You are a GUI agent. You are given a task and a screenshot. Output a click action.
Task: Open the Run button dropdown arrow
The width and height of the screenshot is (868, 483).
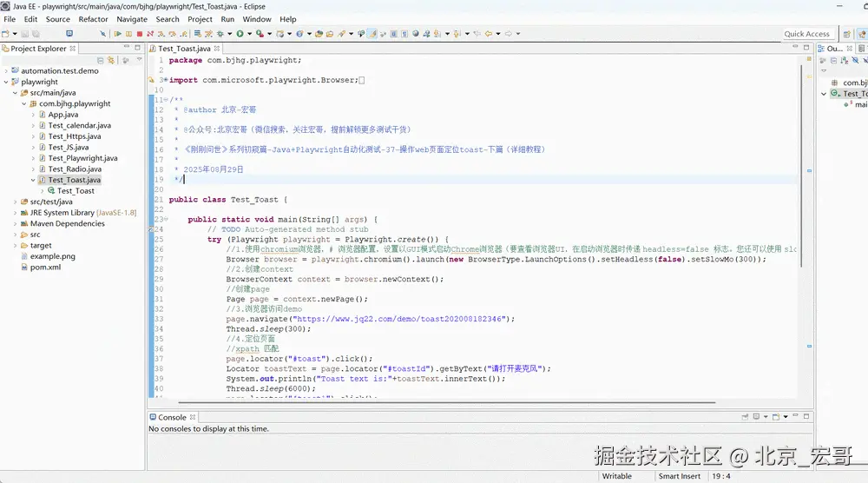pos(250,34)
